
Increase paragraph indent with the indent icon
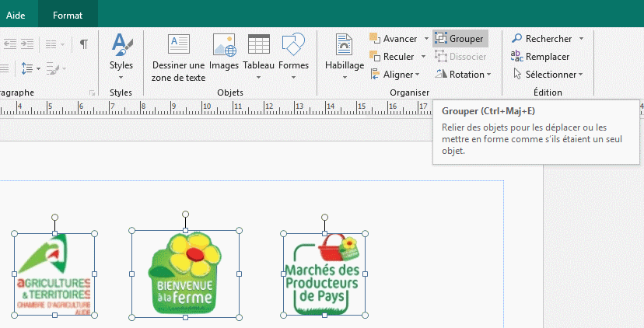[28, 44]
